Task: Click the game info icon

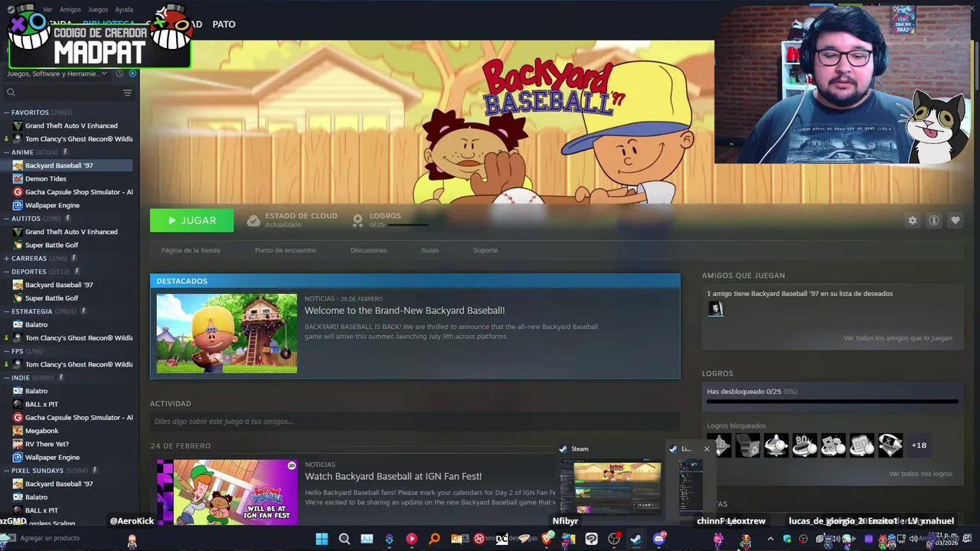Action: (933, 220)
